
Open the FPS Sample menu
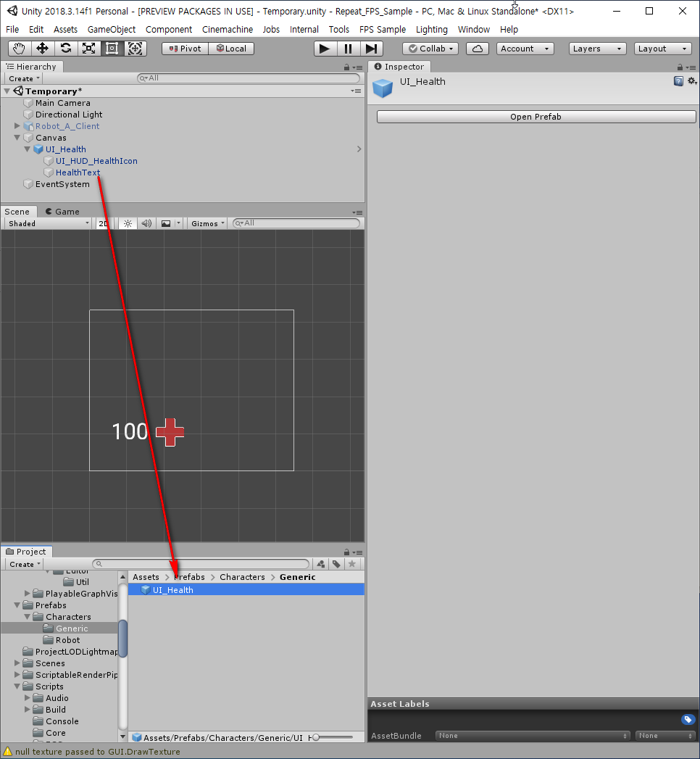click(x=383, y=30)
